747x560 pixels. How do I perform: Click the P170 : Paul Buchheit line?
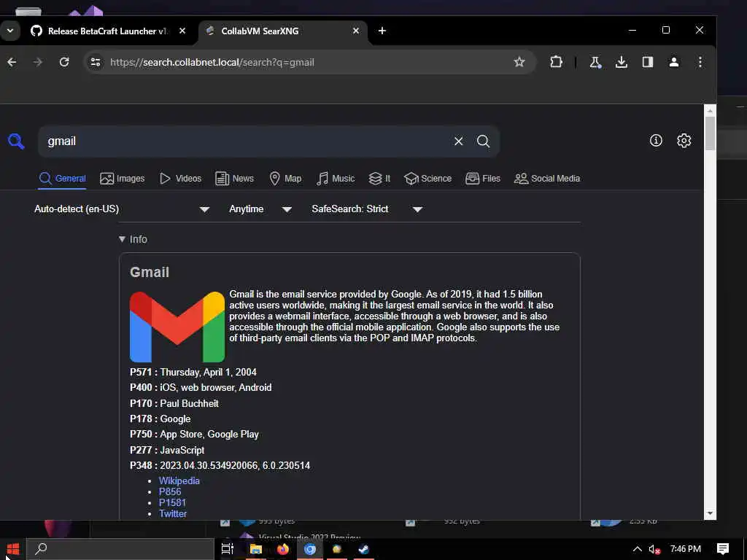(174, 403)
